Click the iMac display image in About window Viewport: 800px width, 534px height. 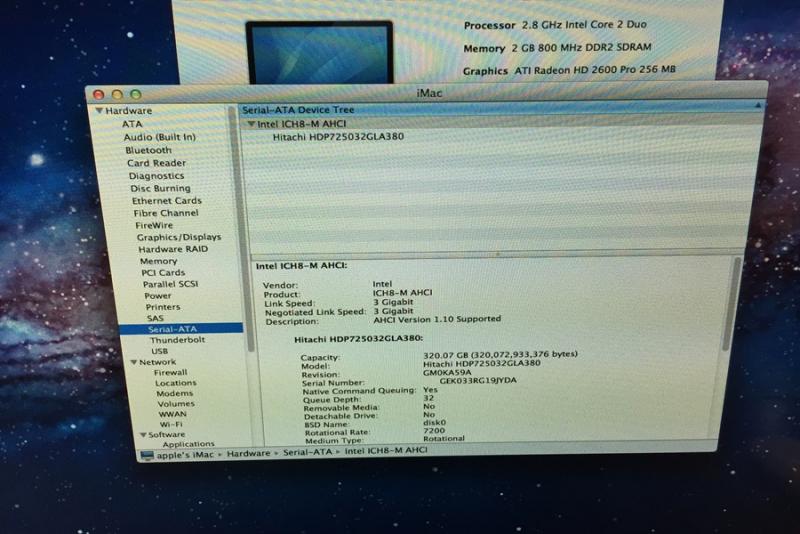pos(320,52)
